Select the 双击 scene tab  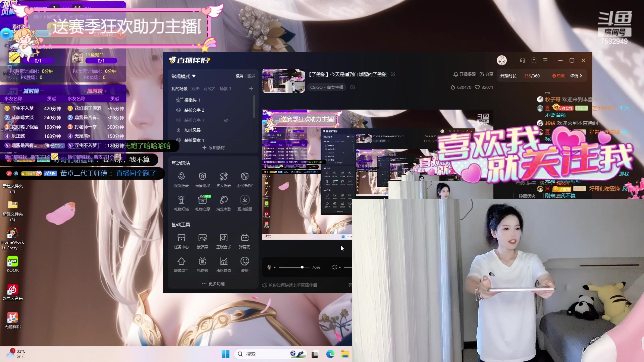click(196, 89)
